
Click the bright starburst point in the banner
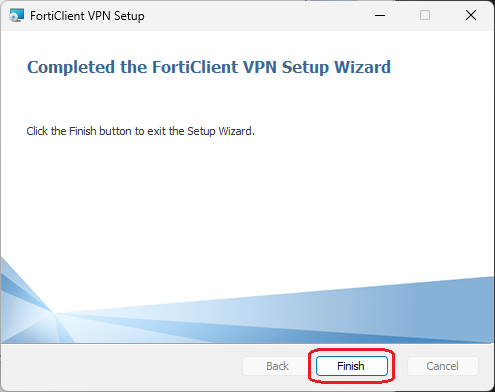[54, 313]
